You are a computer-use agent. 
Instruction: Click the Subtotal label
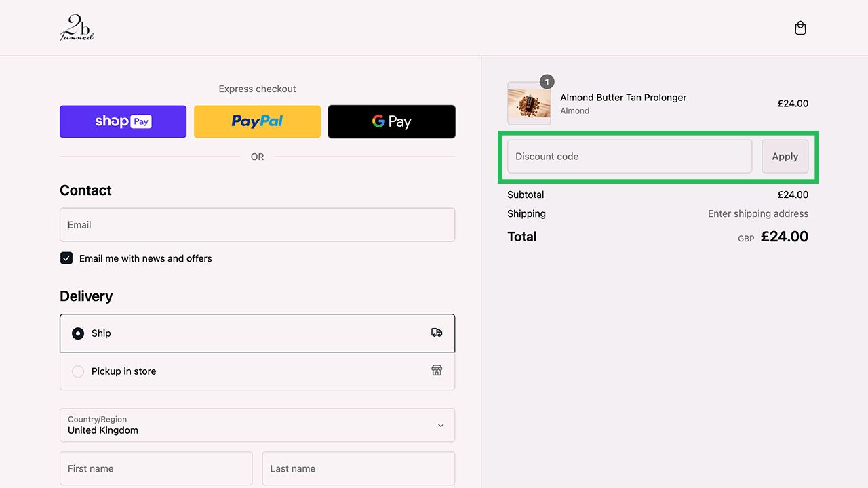526,195
